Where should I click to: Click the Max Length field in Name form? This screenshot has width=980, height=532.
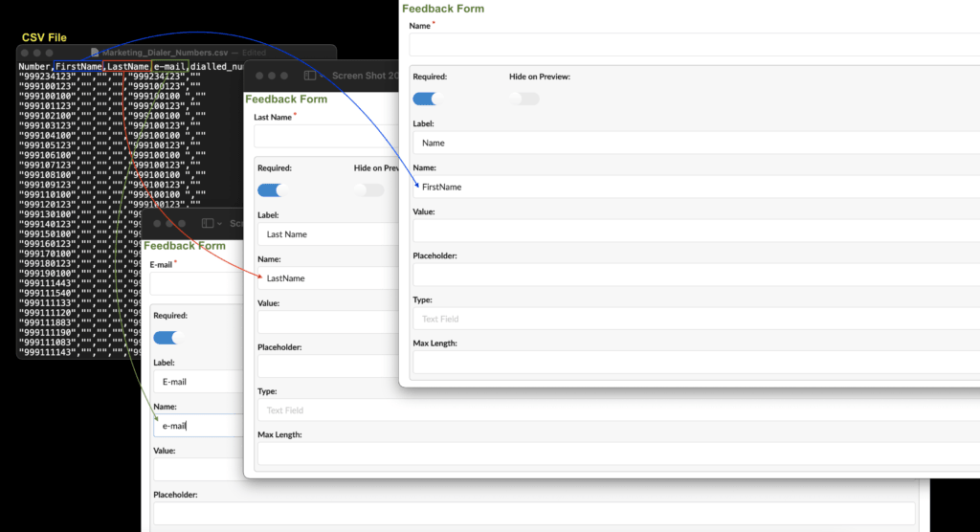(x=697, y=362)
